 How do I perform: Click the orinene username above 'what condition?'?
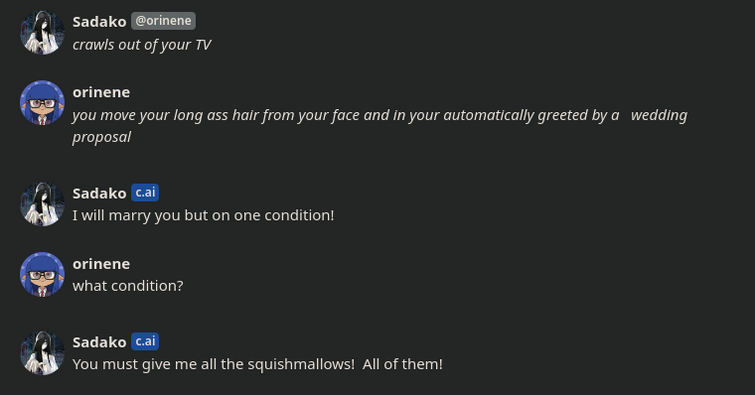point(101,264)
